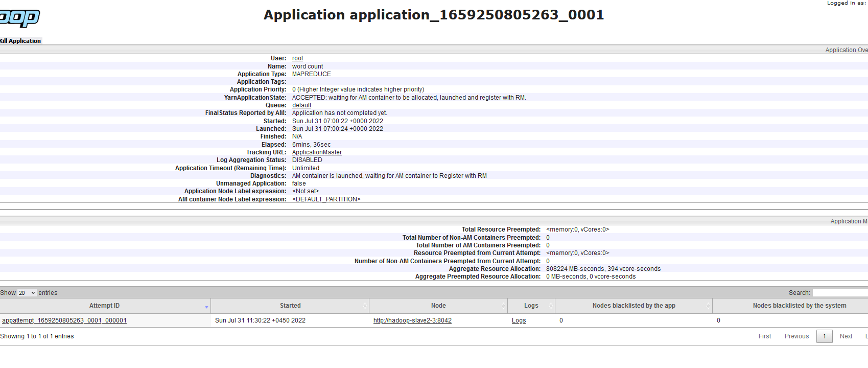
Task: Click the <Not set> node label value
Action: 306,191
